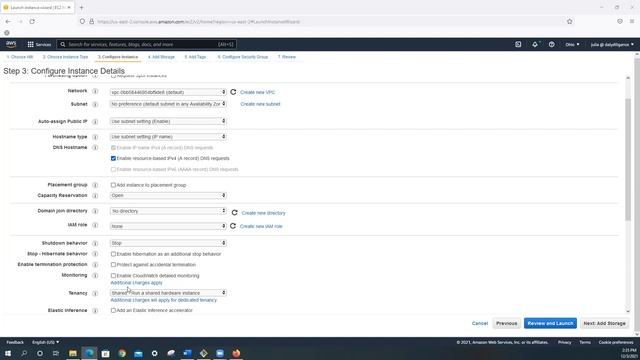Open the CloudShell icon in header

(518, 44)
